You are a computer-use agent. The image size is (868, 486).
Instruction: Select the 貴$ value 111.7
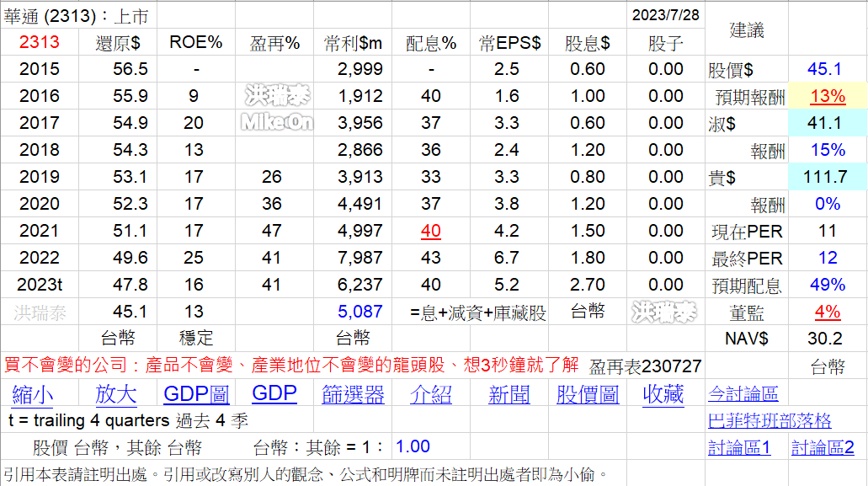click(825, 177)
